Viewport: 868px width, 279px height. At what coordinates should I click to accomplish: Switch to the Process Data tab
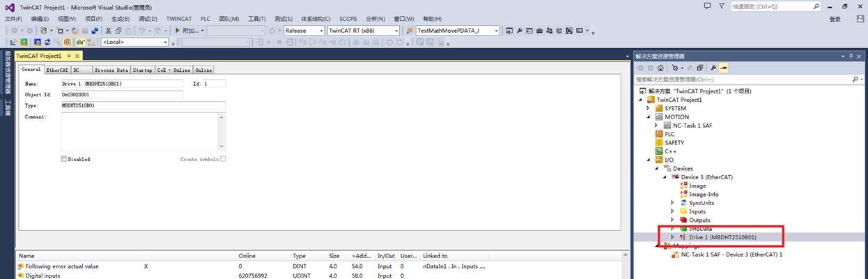(111, 70)
